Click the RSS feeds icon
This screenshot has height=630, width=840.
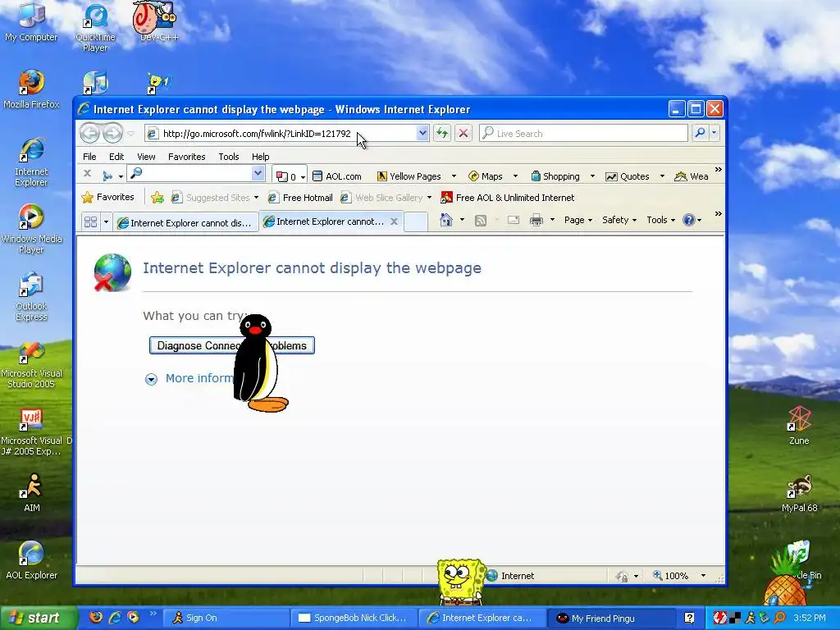(x=481, y=220)
